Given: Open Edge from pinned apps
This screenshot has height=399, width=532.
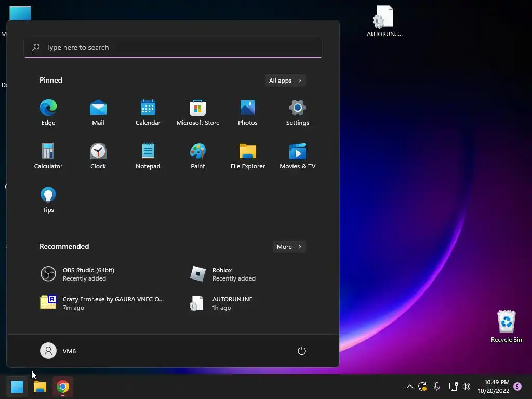Looking at the screenshot, I should (x=48, y=113).
